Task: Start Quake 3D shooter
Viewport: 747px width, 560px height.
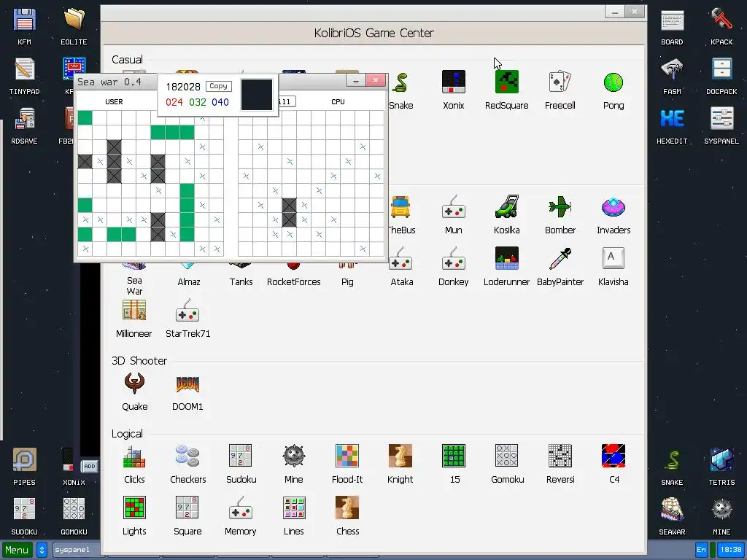Action: pos(134,392)
